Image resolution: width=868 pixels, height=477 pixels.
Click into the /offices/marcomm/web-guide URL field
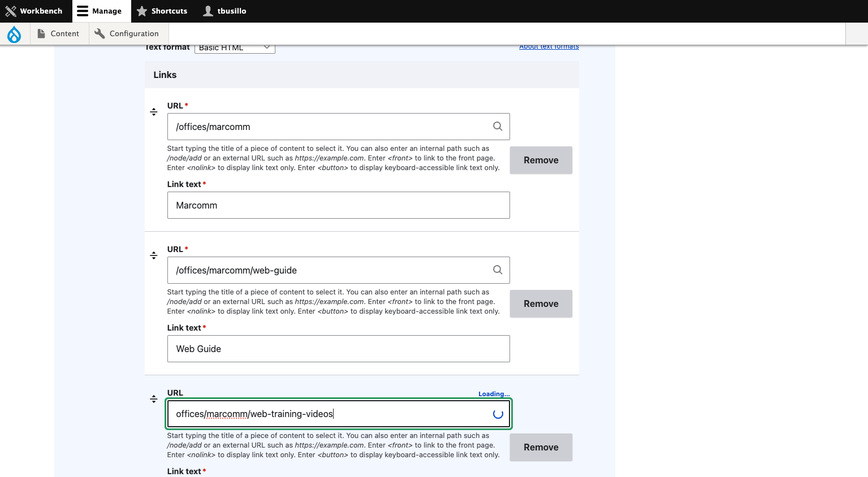click(x=338, y=270)
